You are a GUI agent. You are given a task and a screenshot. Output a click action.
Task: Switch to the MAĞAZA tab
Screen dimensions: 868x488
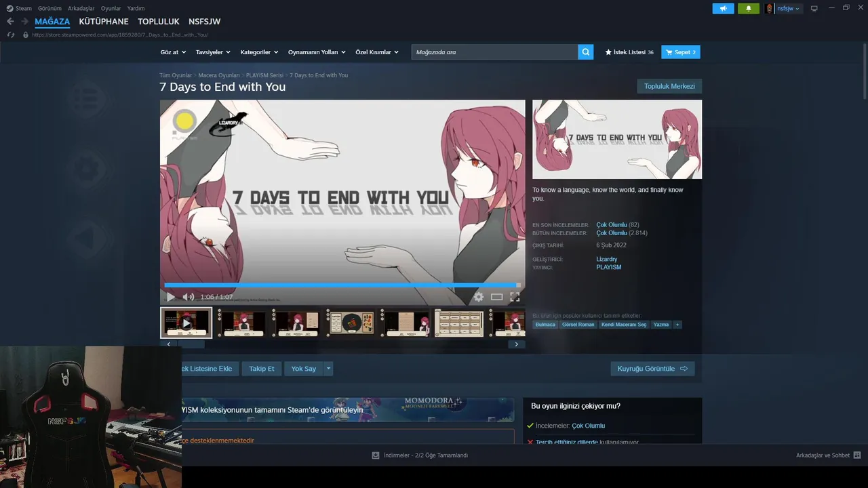point(52,22)
